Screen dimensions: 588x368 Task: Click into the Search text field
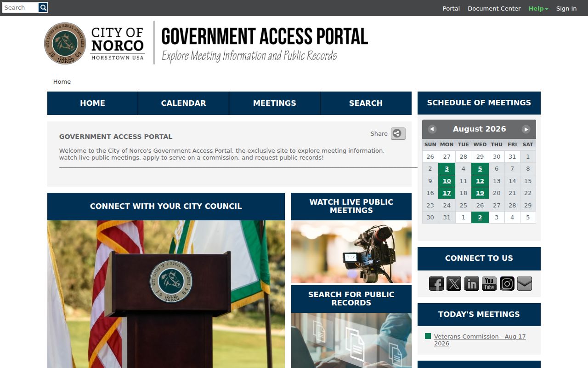click(20, 7)
